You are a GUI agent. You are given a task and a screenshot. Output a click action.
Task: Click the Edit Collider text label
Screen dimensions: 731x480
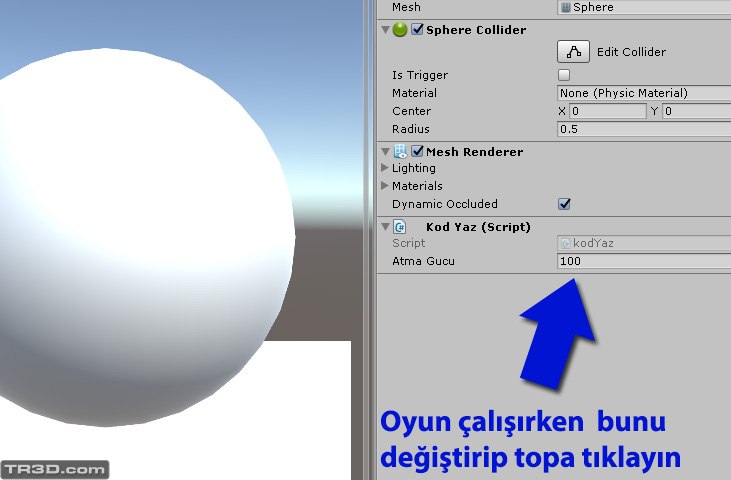pos(631,52)
